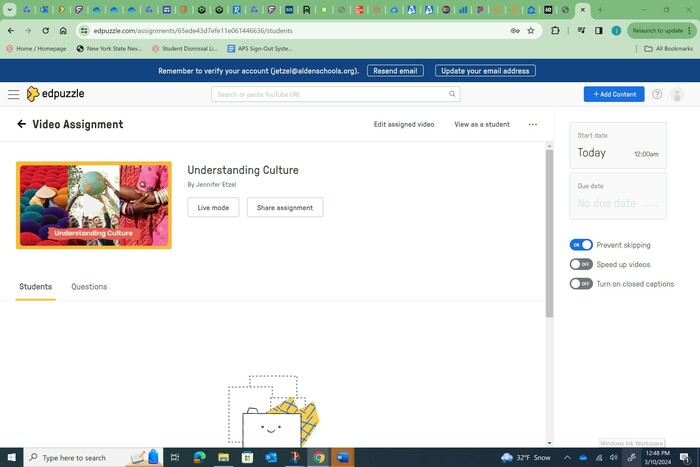Go back using the left arrow
The image size is (700, 467).
click(21, 125)
